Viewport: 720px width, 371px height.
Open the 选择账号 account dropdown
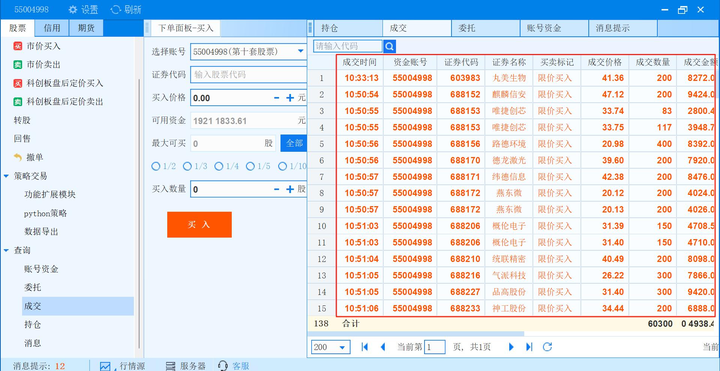pos(301,51)
